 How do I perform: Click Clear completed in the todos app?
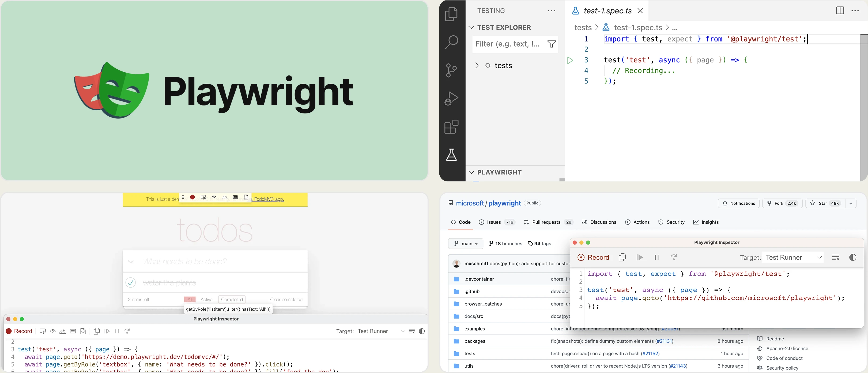coord(286,300)
